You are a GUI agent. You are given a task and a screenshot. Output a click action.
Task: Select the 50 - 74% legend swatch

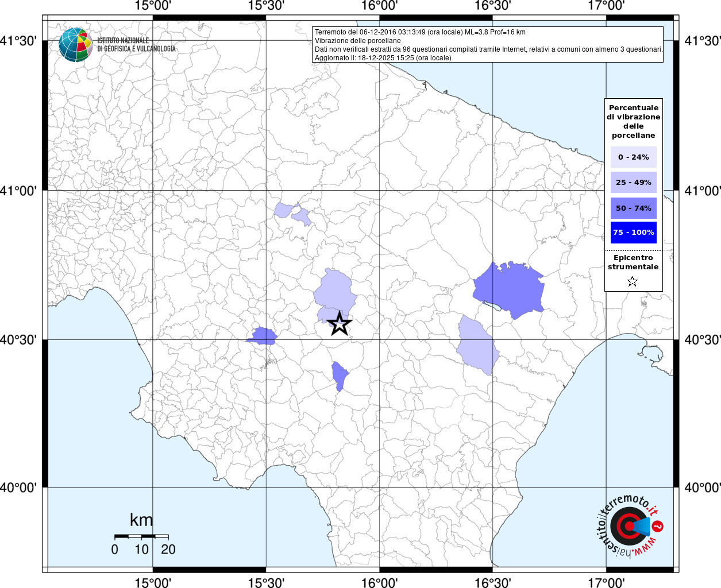[x=633, y=208]
